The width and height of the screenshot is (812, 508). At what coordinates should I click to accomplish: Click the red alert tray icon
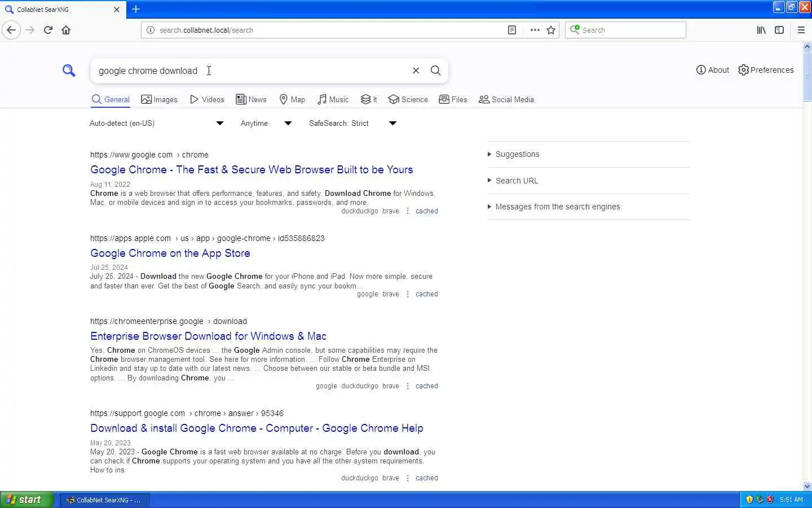(770, 500)
